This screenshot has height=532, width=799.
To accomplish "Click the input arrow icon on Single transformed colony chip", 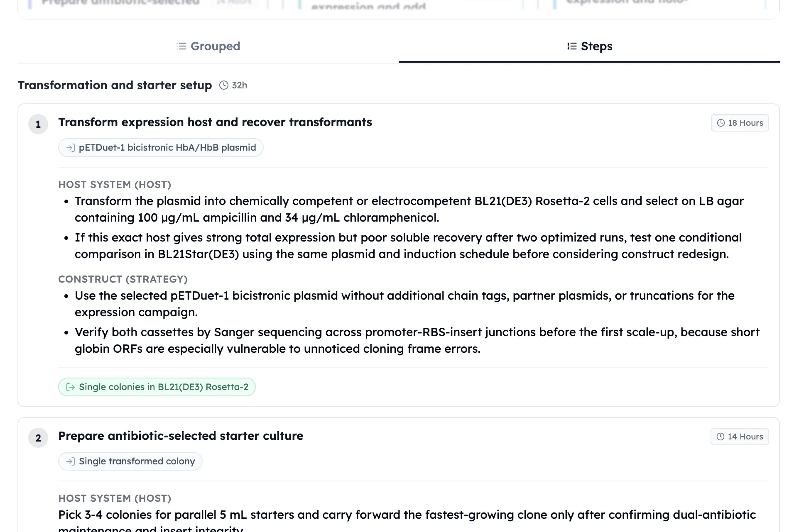I will 71,461.
